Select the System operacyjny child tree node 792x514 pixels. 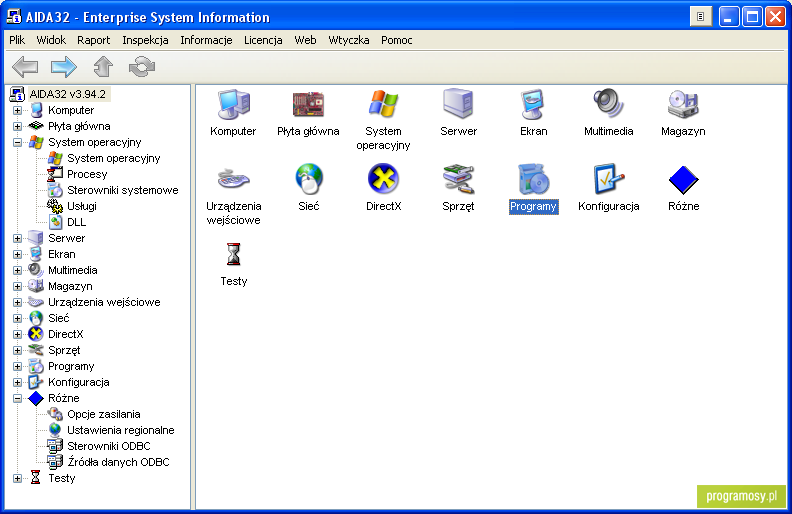[x=114, y=158]
